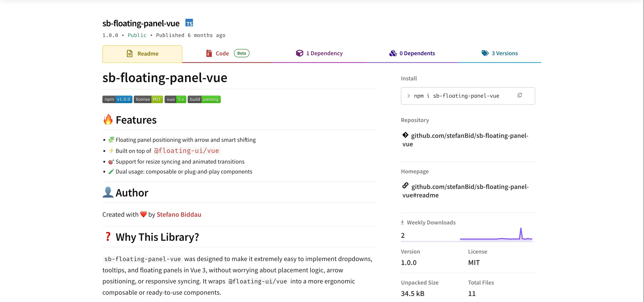This screenshot has width=644, height=302.
Task: Switch to the Code tab
Action: coord(228,53)
